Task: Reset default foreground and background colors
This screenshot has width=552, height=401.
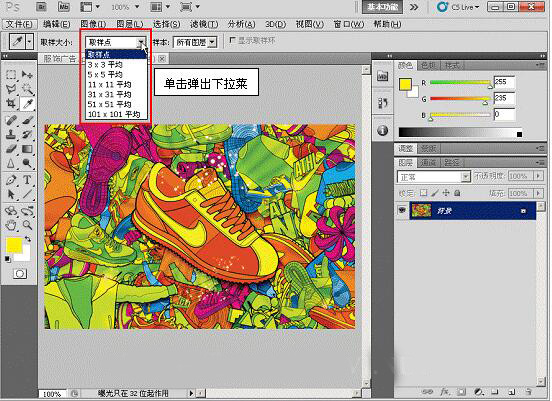Action: tap(7, 259)
